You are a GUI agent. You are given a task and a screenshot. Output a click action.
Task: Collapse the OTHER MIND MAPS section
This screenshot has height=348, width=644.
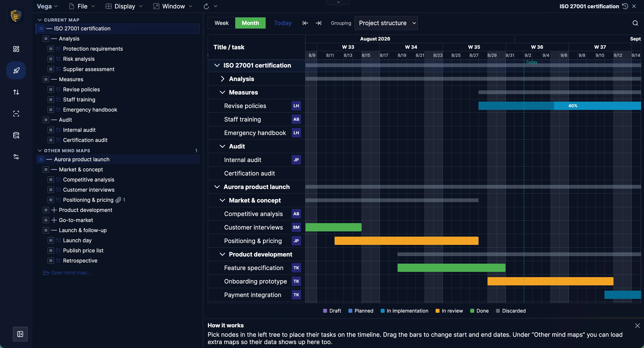(x=40, y=151)
